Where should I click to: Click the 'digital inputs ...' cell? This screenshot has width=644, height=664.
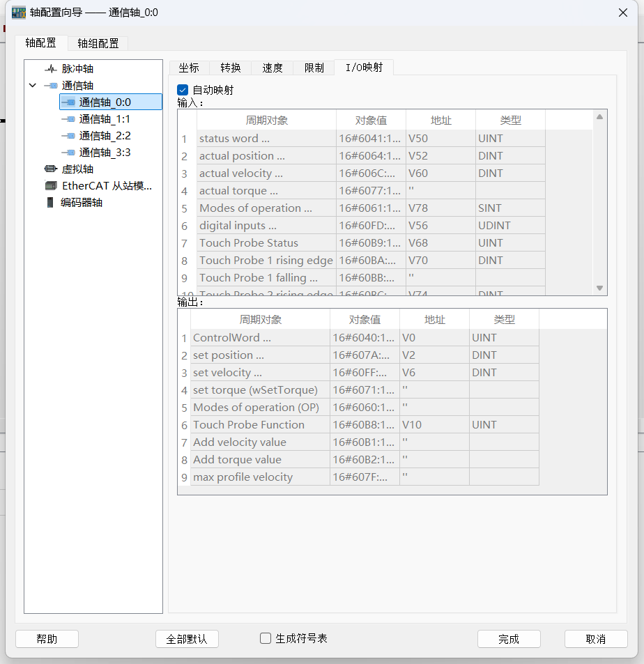click(x=266, y=225)
